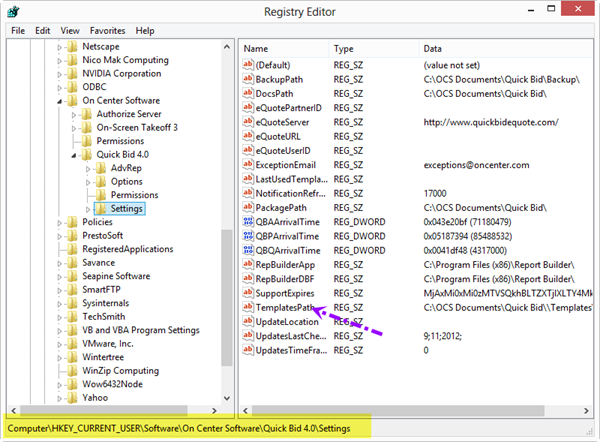Select the PackagePath value
Viewport: 600px width, 442px height.
tap(281, 207)
